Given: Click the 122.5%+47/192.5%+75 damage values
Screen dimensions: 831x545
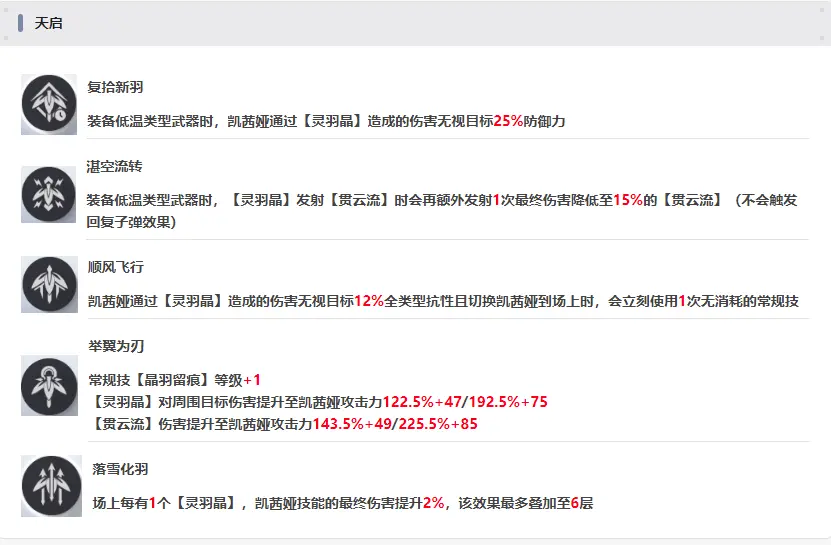Looking at the screenshot, I should (465, 402).
